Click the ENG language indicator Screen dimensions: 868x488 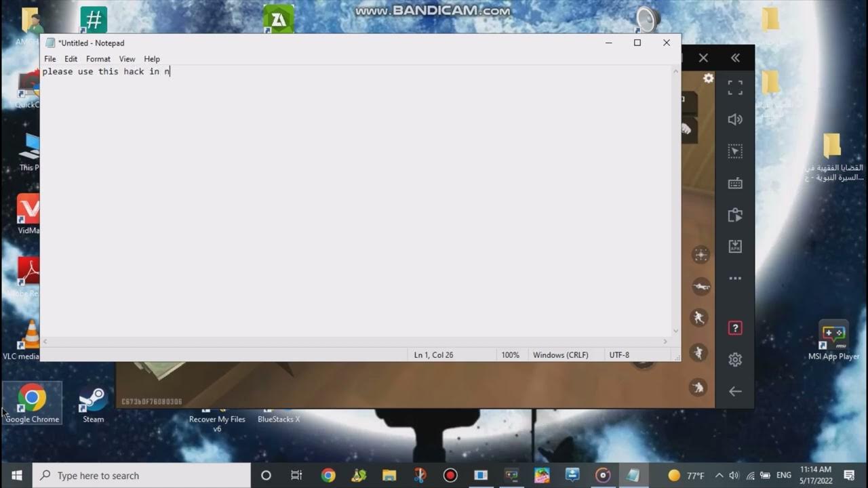[x=784, y=475]
